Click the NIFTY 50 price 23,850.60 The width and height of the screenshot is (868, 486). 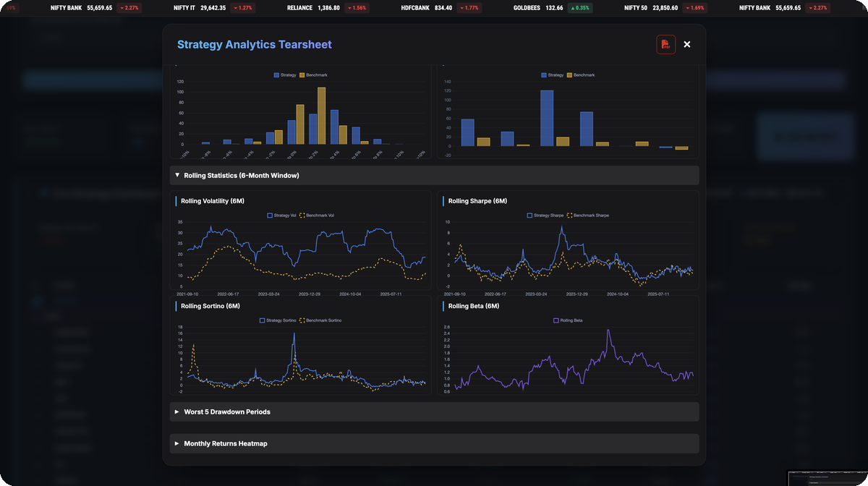tap(665, 8)
